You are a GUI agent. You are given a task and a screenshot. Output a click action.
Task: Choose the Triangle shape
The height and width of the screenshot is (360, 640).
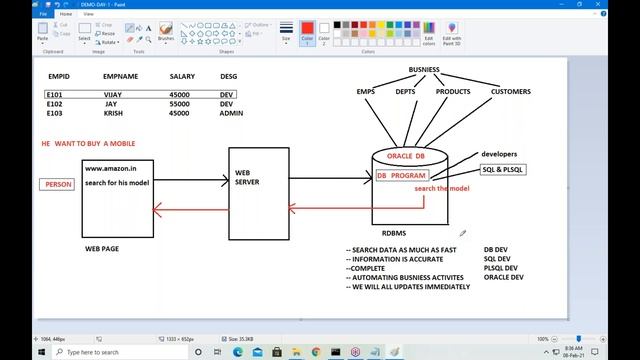232,26
